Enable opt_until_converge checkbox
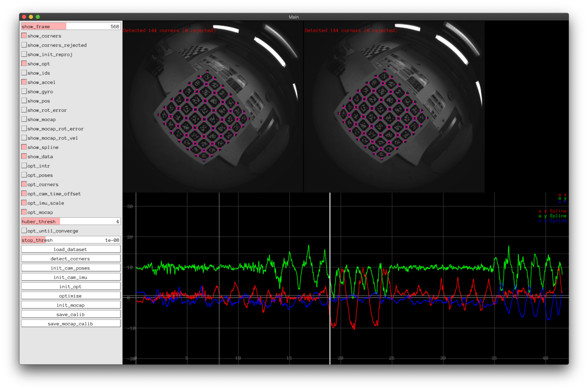The width and height of the screenshot is (588, 390). pyautogui.click(x=24, y=231)
